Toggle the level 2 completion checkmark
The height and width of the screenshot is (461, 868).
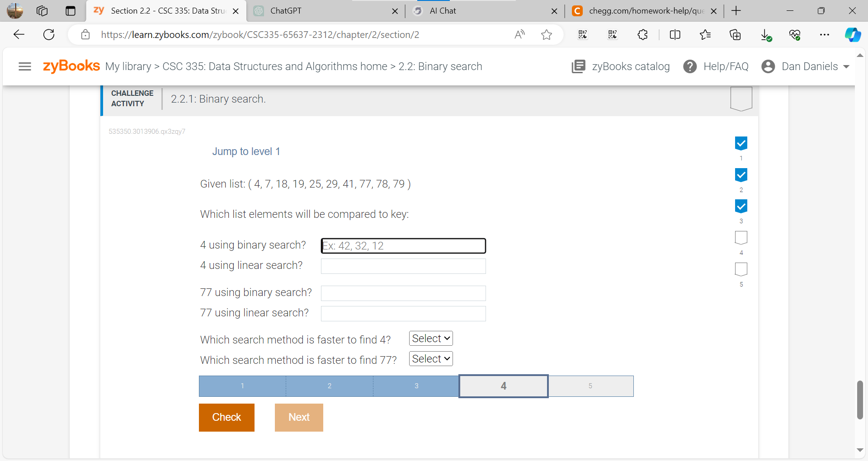pos(741,175)
